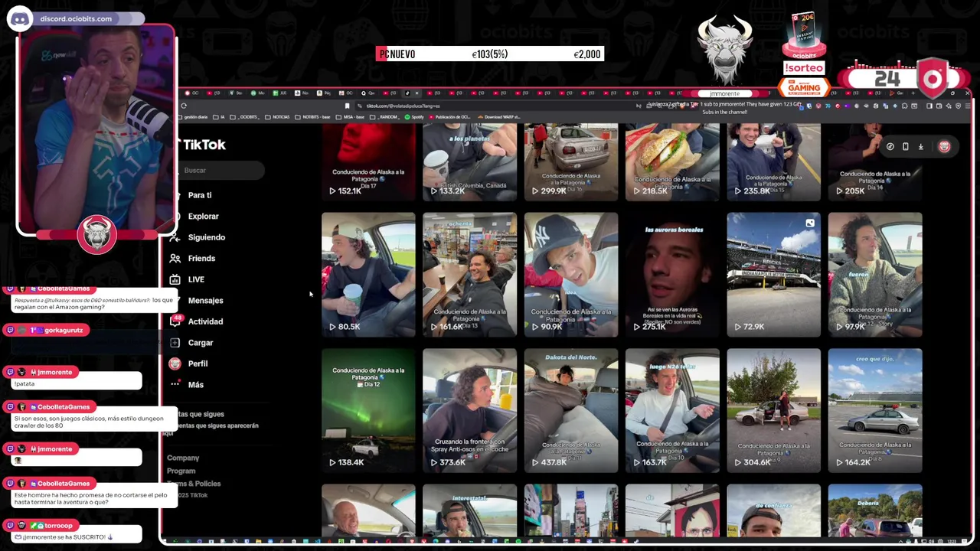Screen dimensions: 980x551
Task: Open the gestión diaria bookmark
Action: click(194, 117)
